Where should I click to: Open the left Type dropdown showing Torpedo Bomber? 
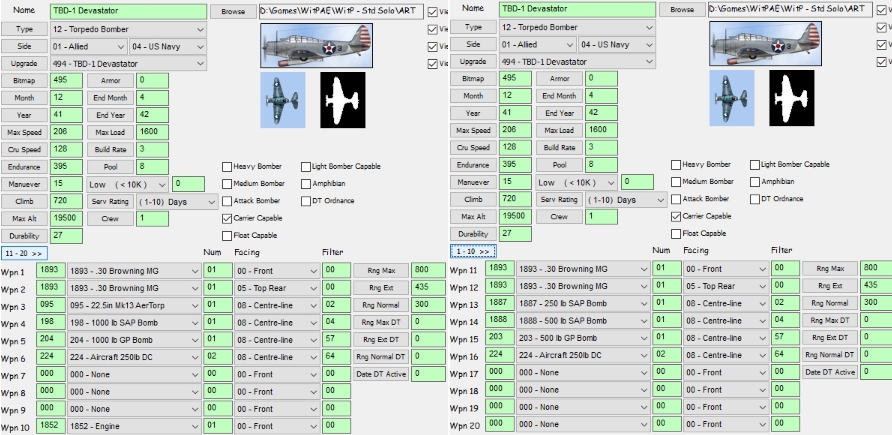[129, 29]
